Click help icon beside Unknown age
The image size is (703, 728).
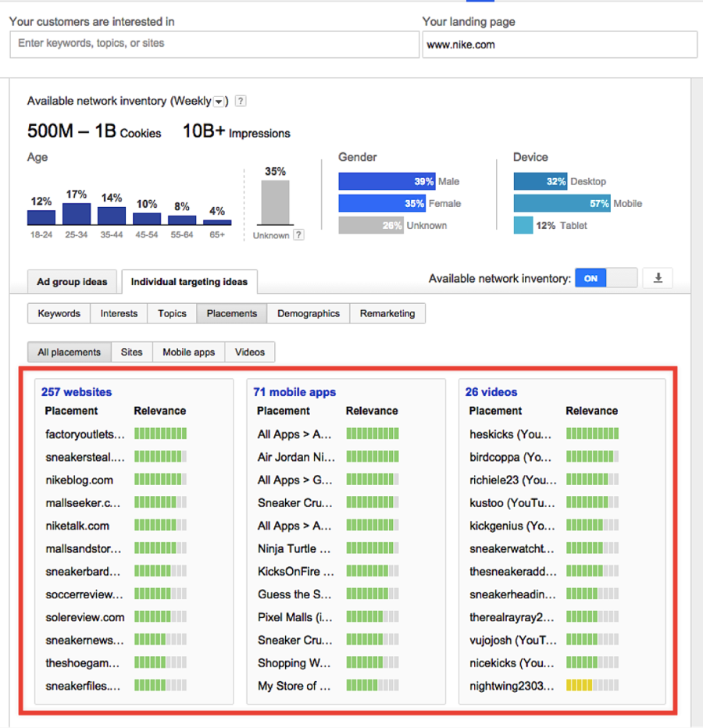tap(298, 235)
